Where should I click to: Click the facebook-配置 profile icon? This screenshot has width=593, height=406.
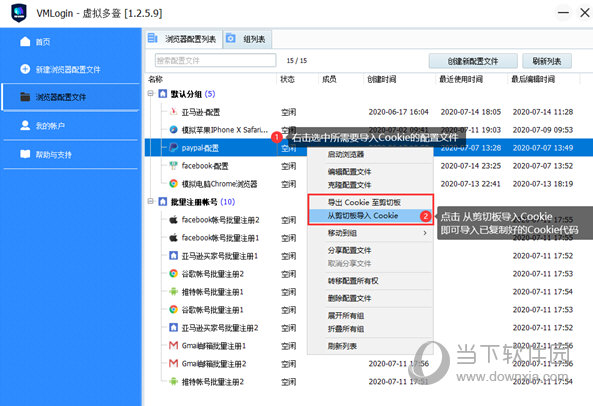click(x=173, y=166)
